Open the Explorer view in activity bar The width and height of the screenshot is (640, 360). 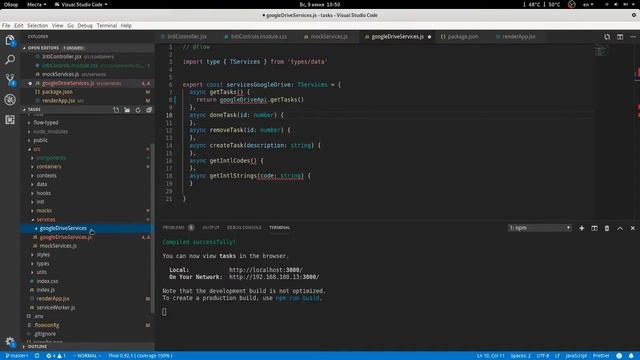pyautogui.click(x=10, y=40)
